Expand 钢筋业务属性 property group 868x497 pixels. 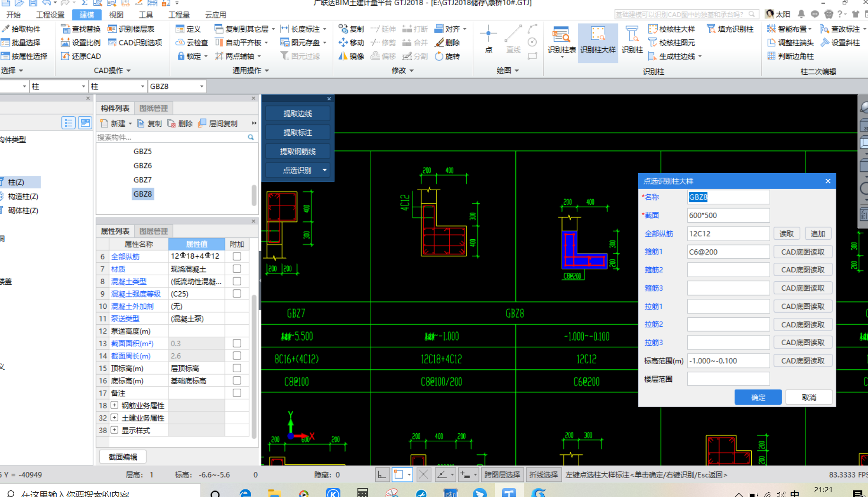tap(114, 405)
